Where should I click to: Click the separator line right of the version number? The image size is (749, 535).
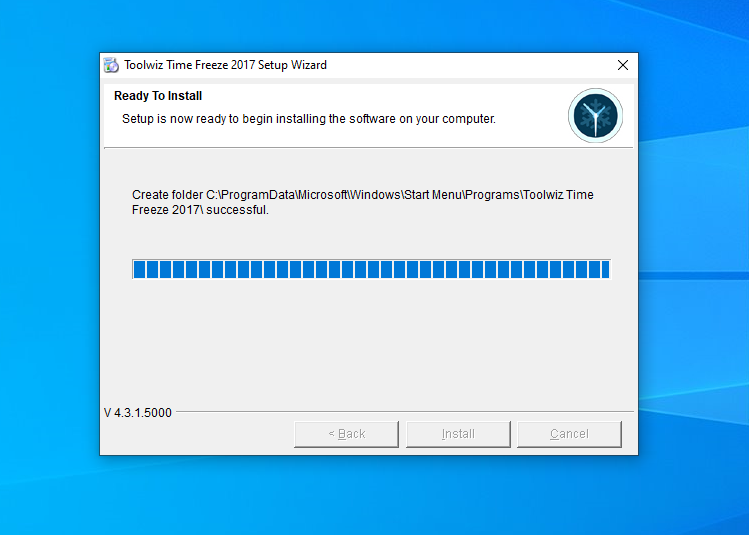(x=400, y=411)
